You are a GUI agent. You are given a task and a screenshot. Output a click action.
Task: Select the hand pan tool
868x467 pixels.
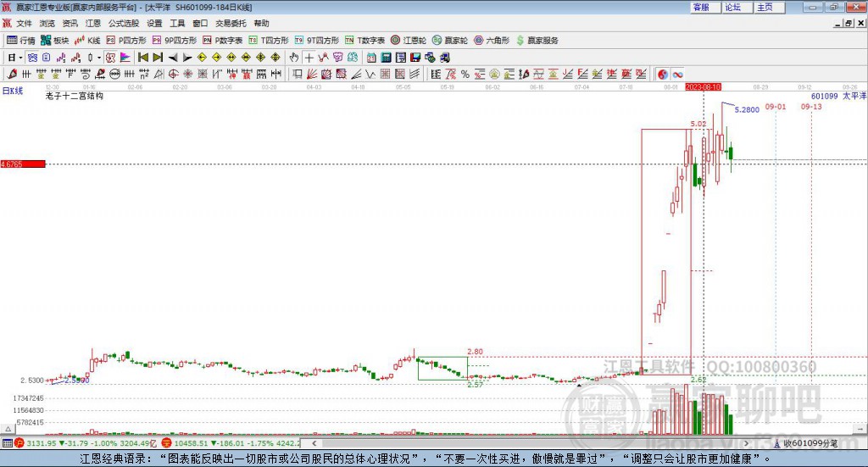[294, 58]
